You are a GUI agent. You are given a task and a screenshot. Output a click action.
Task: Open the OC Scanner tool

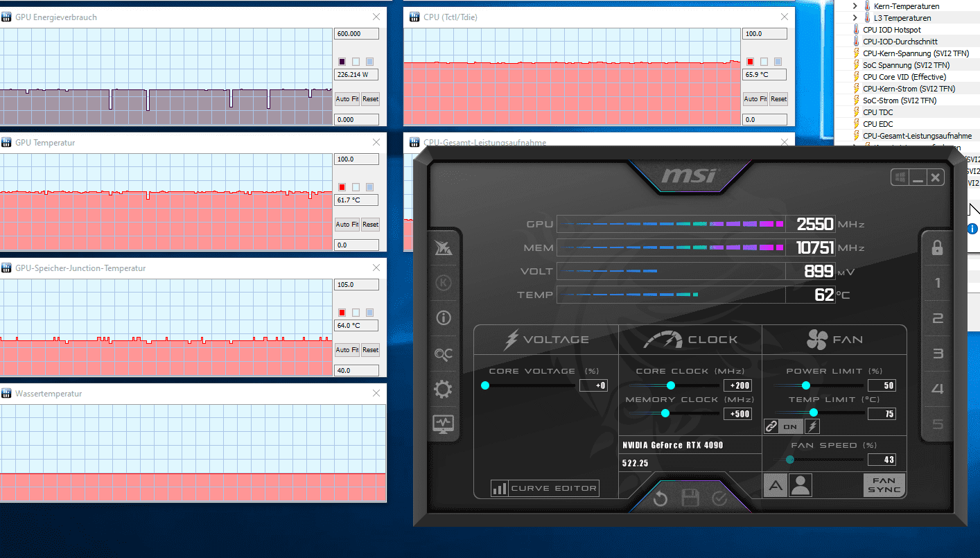443,354
